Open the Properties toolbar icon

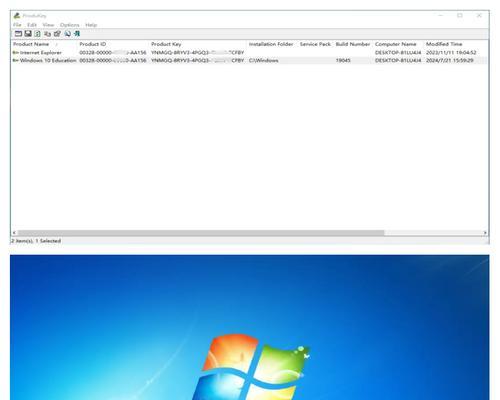point(57,34)
